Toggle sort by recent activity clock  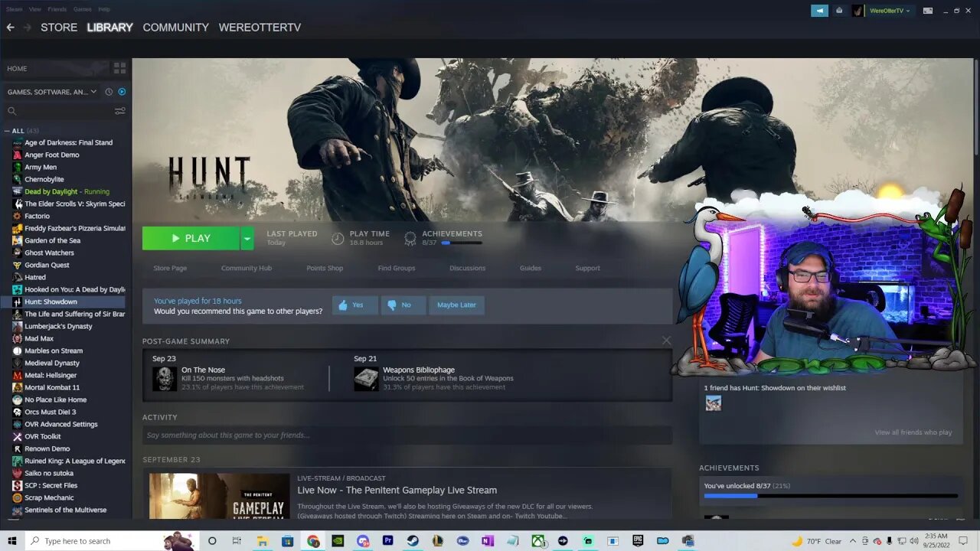point(109,92)
